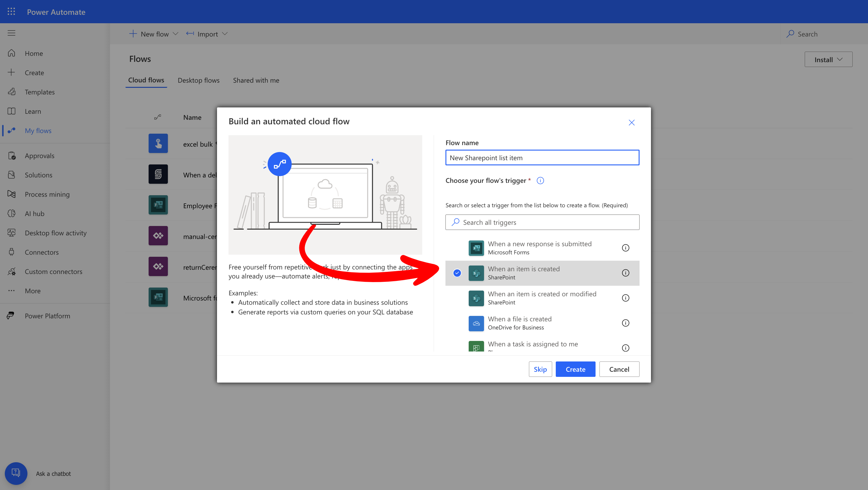Open the Ask a chatbot icon
The height and width of the screenshot is (490, 868).
[x=16, y=473]
